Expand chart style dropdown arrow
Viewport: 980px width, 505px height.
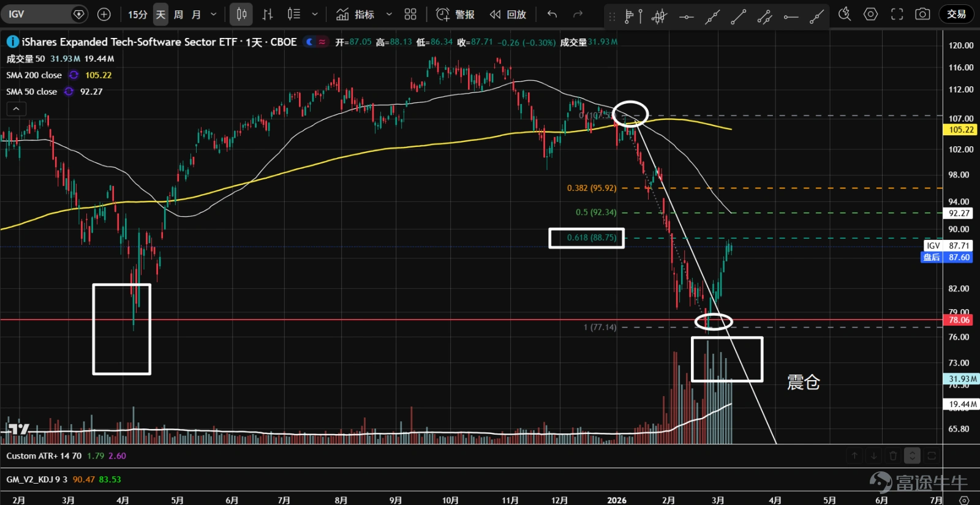pos(315,14)
